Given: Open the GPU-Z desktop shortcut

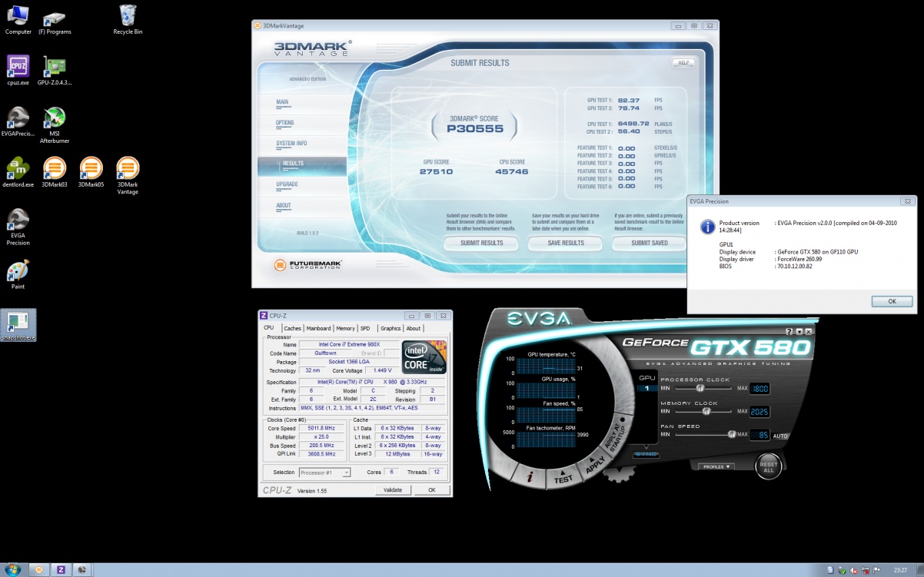Looking at the screenshot, I should (54, 67).
